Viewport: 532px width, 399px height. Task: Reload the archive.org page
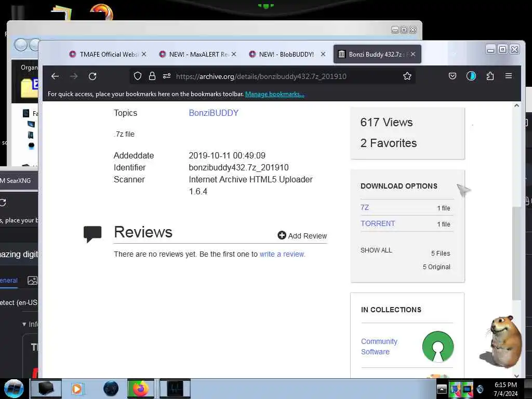click(x=92, y=76)
